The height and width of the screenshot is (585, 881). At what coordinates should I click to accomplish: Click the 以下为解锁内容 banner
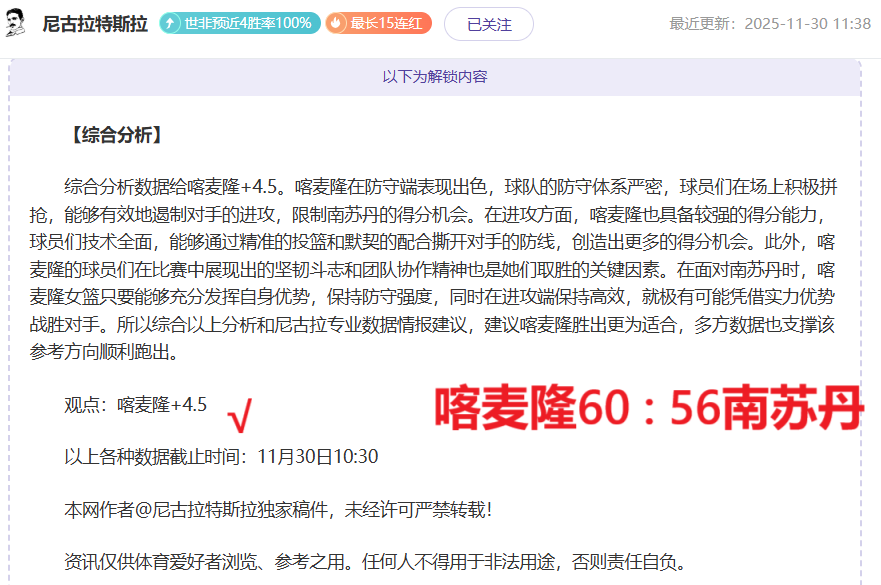(435, 77)
